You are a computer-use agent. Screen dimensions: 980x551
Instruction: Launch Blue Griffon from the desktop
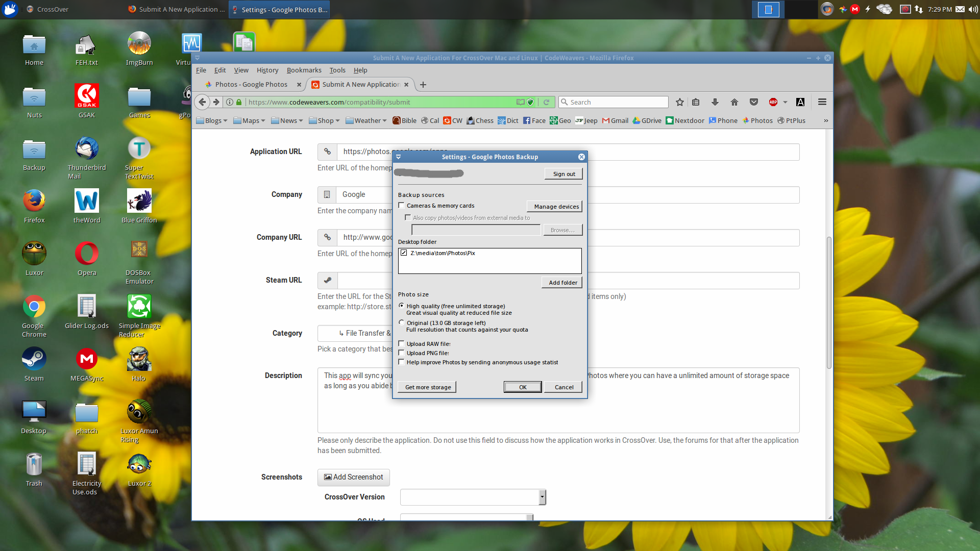139,206
